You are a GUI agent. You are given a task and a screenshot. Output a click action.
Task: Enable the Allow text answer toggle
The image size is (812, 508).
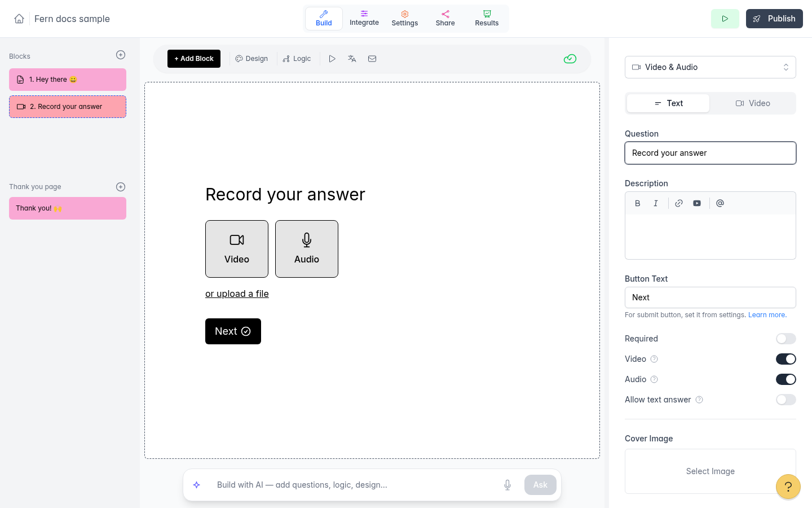point(786,400)
